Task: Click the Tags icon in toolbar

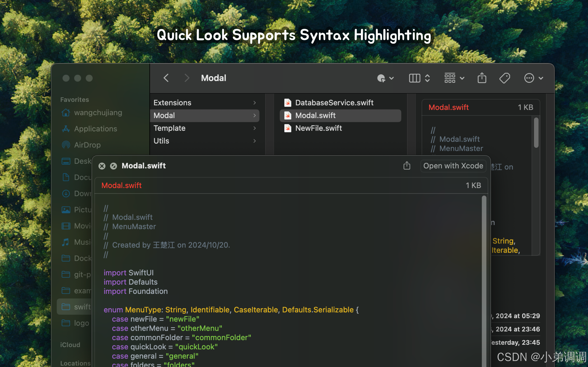Action: pyautogui.click(x=504, y=78)
